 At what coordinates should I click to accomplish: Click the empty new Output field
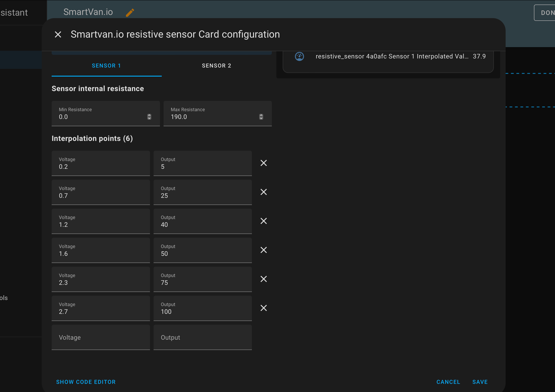point(202,337)
